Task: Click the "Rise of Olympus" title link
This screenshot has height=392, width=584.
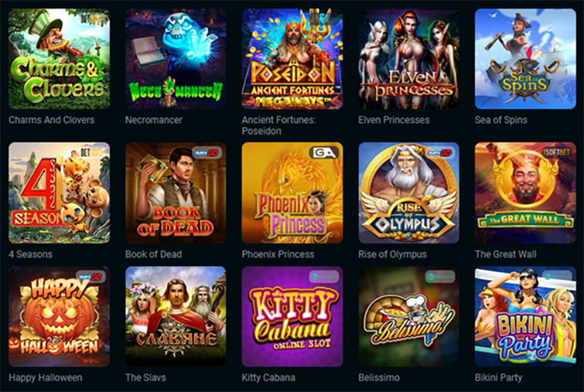Action: (x=393, y=254)
